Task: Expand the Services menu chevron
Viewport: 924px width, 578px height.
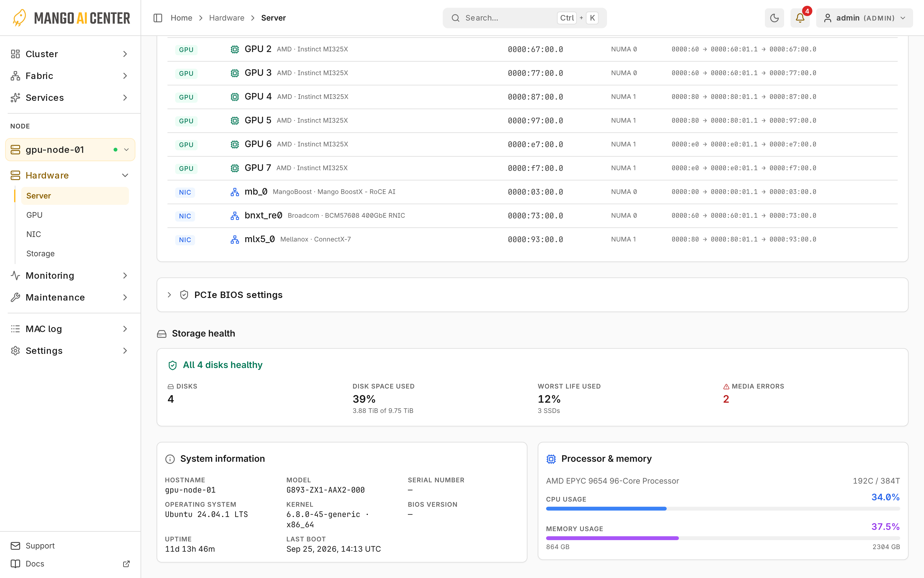Action: click(125, 97)
